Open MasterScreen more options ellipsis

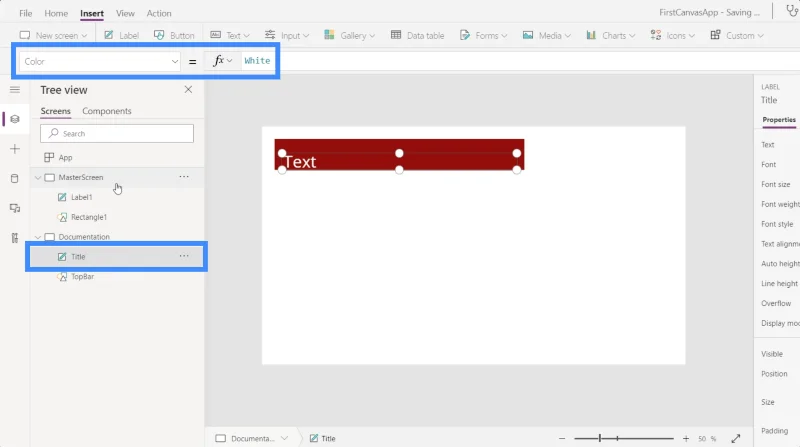click(184, 177)
